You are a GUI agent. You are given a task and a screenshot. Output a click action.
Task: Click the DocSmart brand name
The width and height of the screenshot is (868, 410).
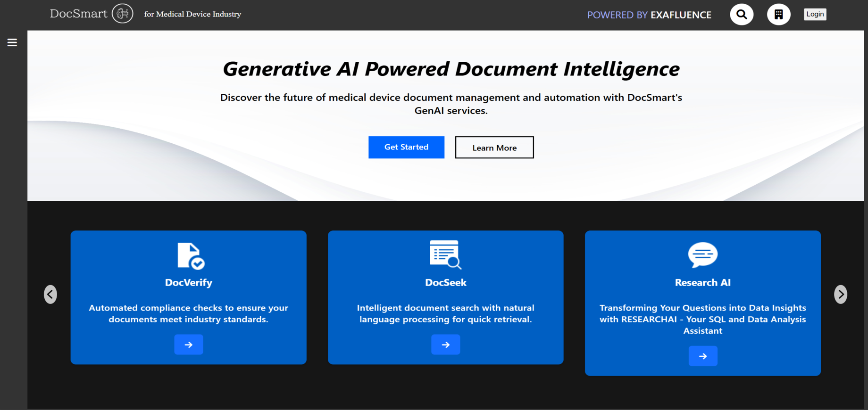point(79,14)
